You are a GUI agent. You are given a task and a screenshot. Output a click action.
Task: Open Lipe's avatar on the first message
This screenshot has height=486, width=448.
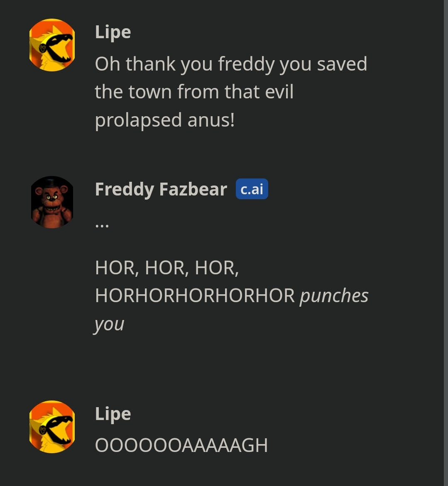(52, 45)
